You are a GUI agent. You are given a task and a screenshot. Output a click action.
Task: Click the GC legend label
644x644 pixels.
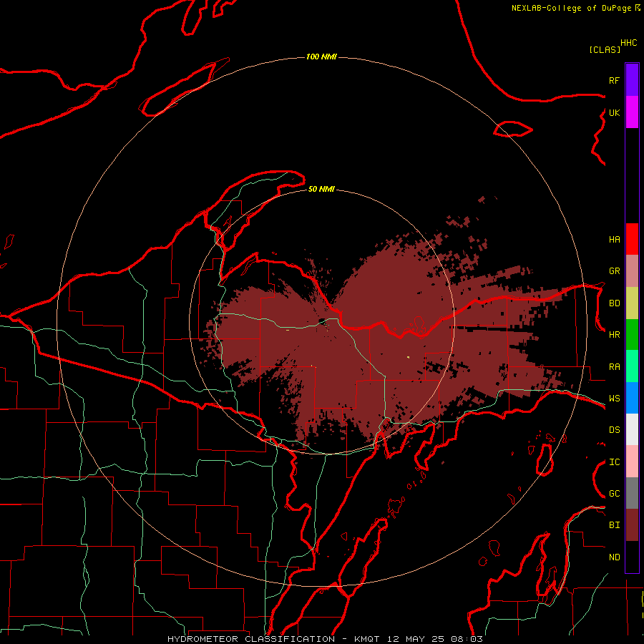click(614, 494)
